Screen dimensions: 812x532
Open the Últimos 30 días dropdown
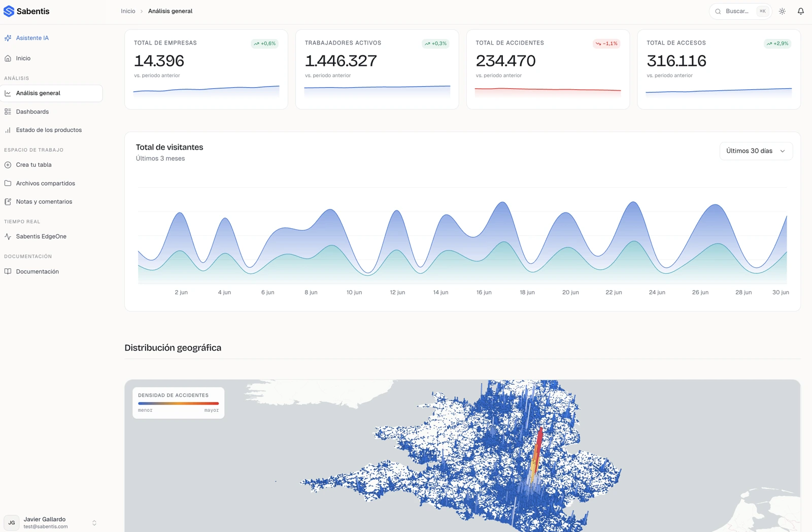tap(756, 151)
